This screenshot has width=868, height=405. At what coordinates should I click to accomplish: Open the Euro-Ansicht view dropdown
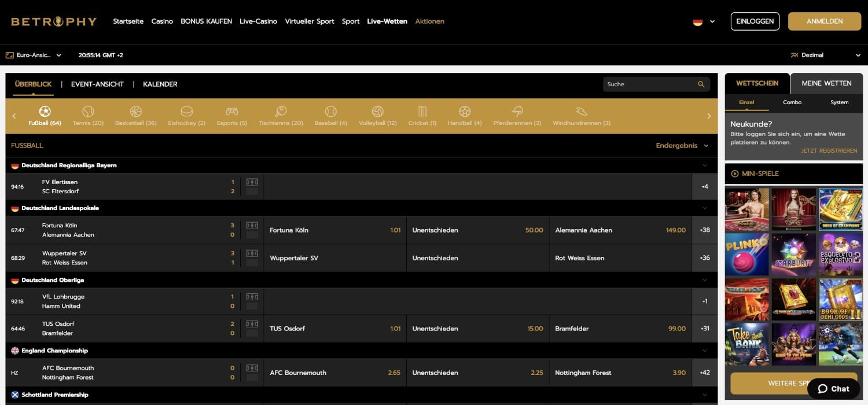(34, 55)
